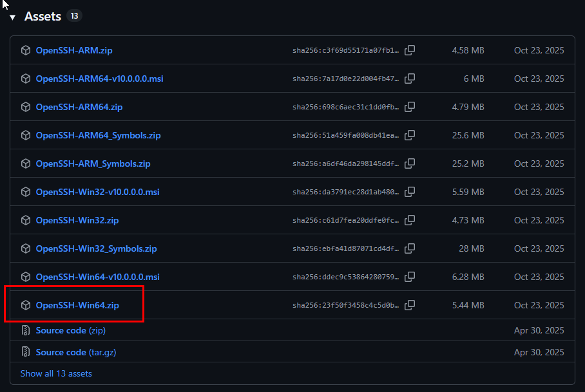The height and width of the screenshot is (392, 585).
Task: Download OpenSSH-ARM.zip
Action: pos(74,50)
